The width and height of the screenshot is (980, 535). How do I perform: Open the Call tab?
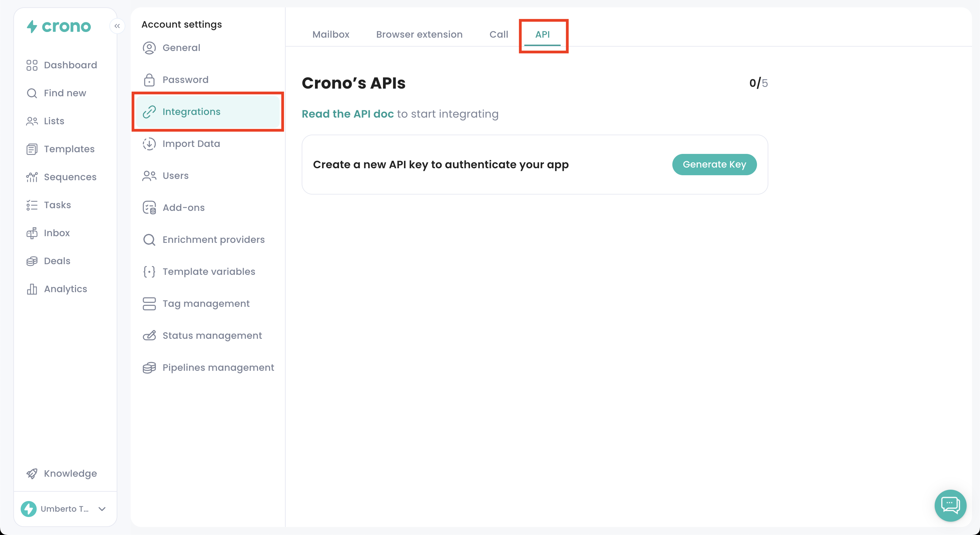pyautogui.click(x=498, y=34)
